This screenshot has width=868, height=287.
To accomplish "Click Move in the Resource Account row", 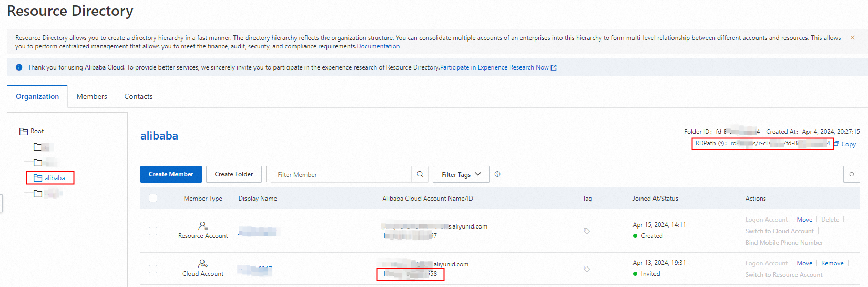I will coord(804,220).
